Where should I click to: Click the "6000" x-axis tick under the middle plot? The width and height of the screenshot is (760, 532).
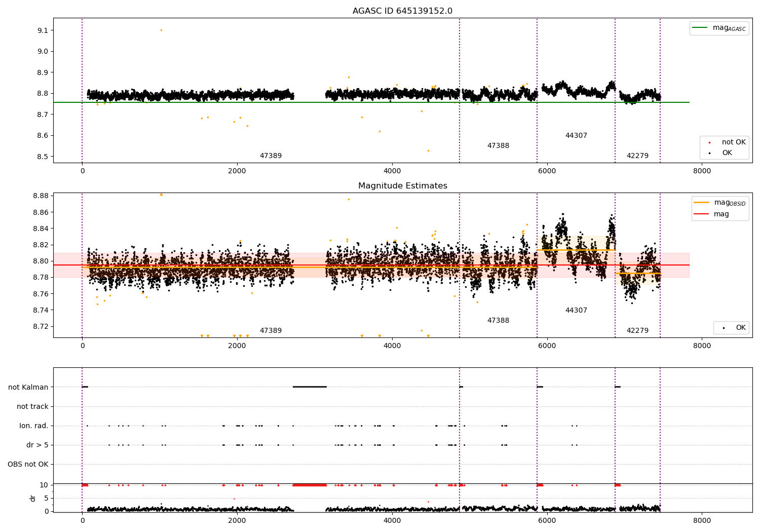point(547,346)
